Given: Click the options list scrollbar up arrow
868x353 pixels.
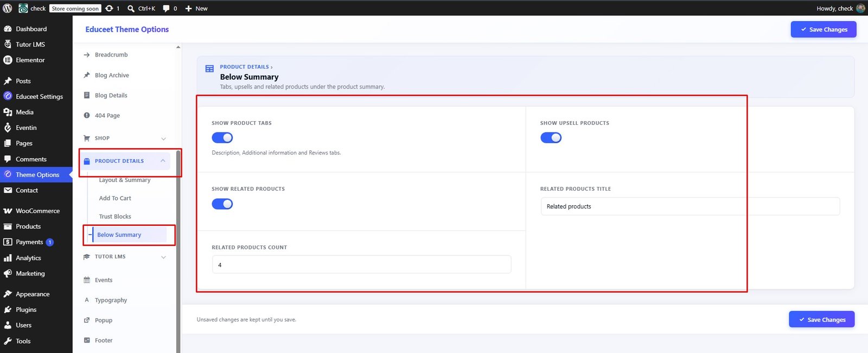Looking at the screenshot, I should click(x=178, y=47).
